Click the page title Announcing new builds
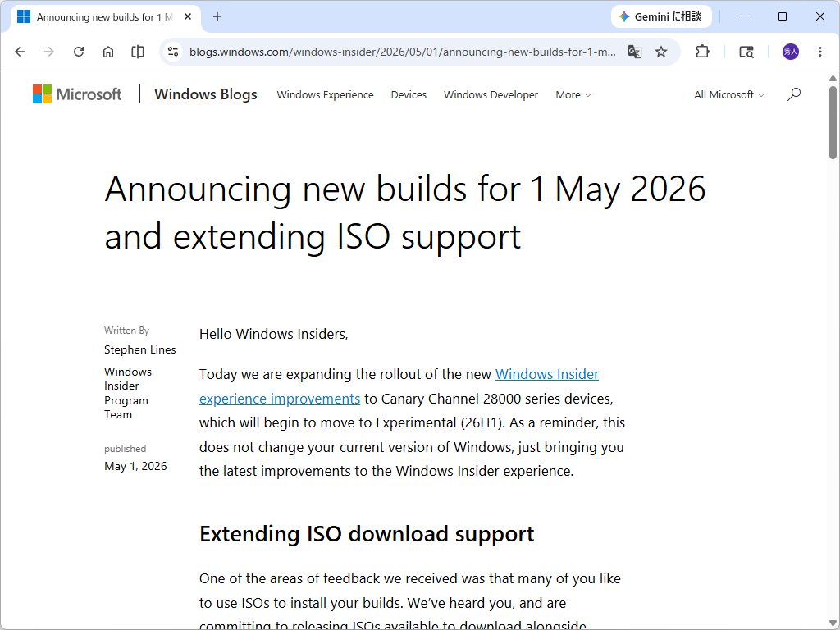 pyautogui.click(x=405, y=212)
